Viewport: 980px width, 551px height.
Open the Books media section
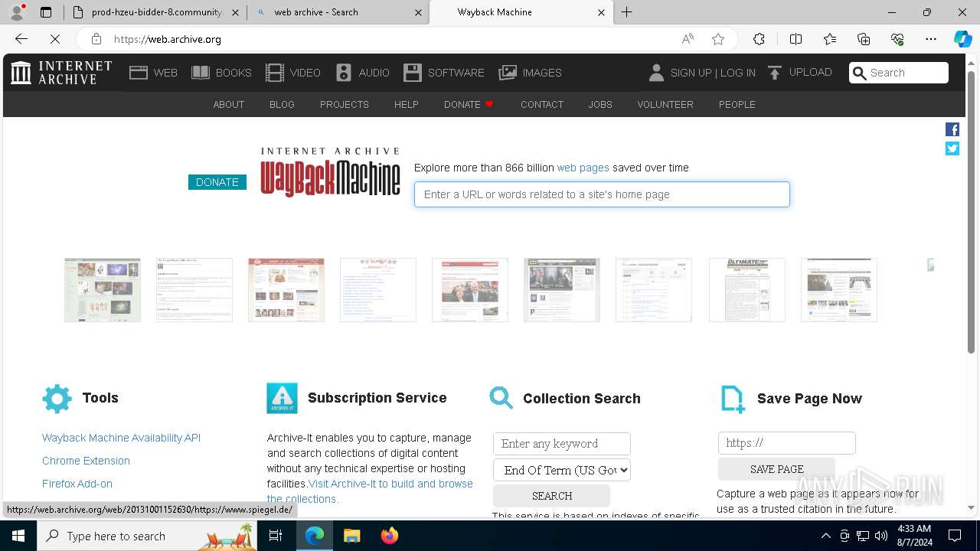click(221, 73)
